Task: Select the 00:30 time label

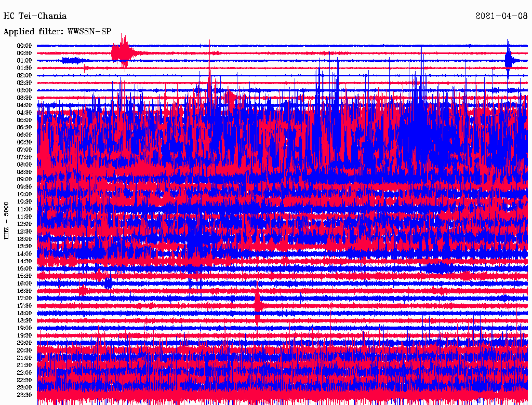Action: coord(25,53)
